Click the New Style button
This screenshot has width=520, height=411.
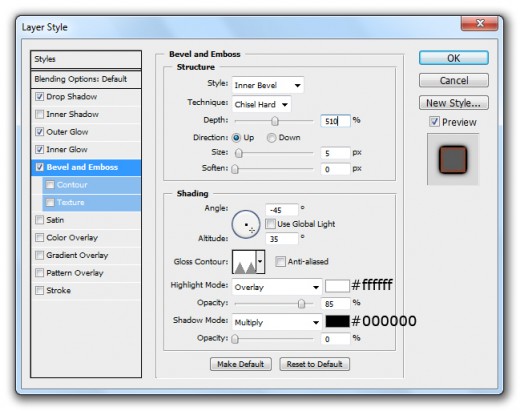[x=454, y=103]
